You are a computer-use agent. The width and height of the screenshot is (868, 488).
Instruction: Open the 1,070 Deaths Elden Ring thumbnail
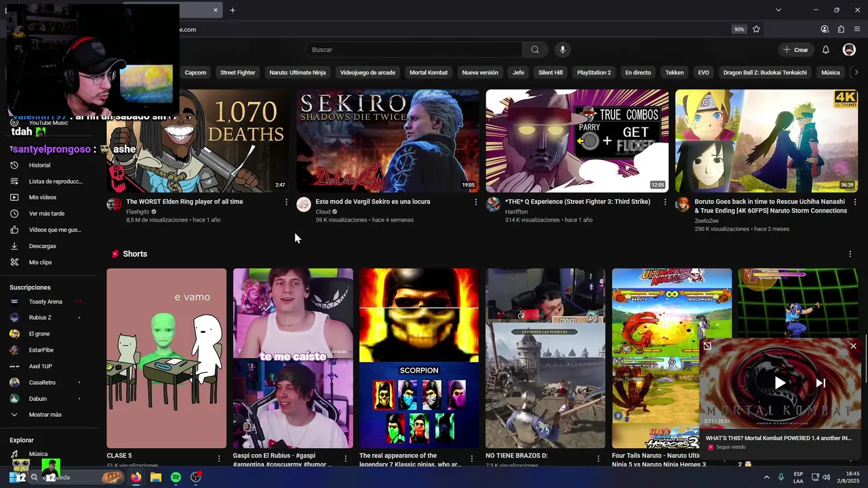click(197, 141)
